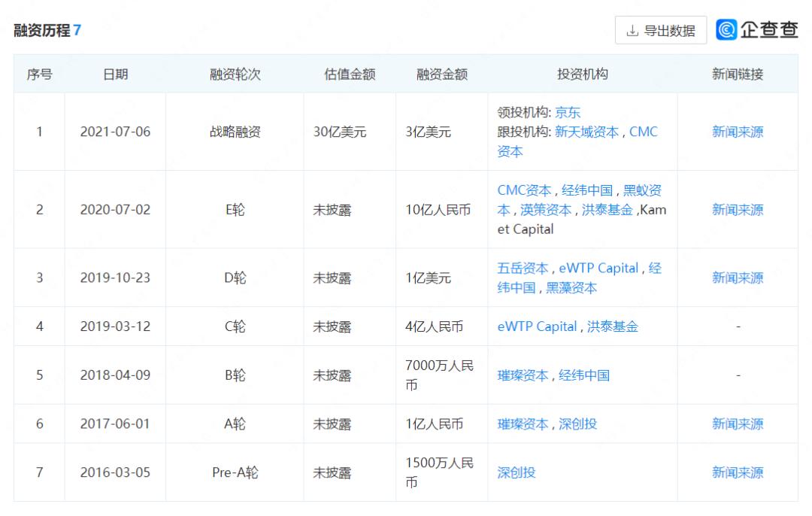Viewport: 812px width, 516px height.
Task: Click the date 2019-03-12
Action: pyautogui.click(x=116, y=326)
